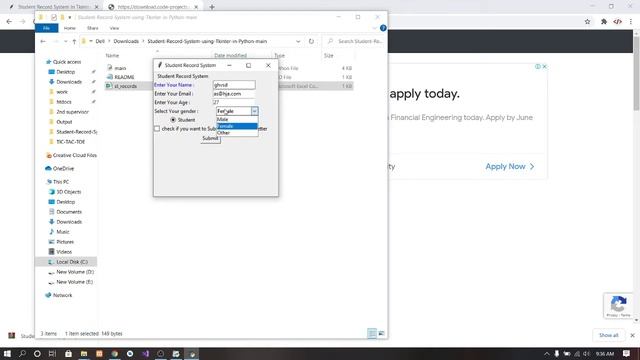Click Downloads in the address path

pyautogui.click(x=126, y=41)
